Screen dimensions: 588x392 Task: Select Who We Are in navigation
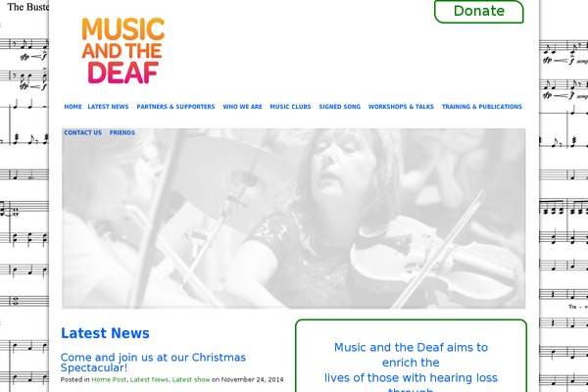pos(242,107)
